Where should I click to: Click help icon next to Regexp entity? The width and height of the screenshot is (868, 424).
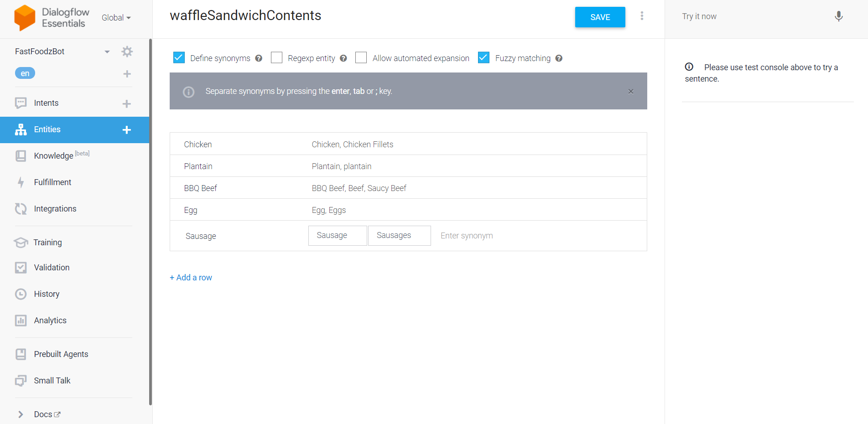(x=343, y=58)
